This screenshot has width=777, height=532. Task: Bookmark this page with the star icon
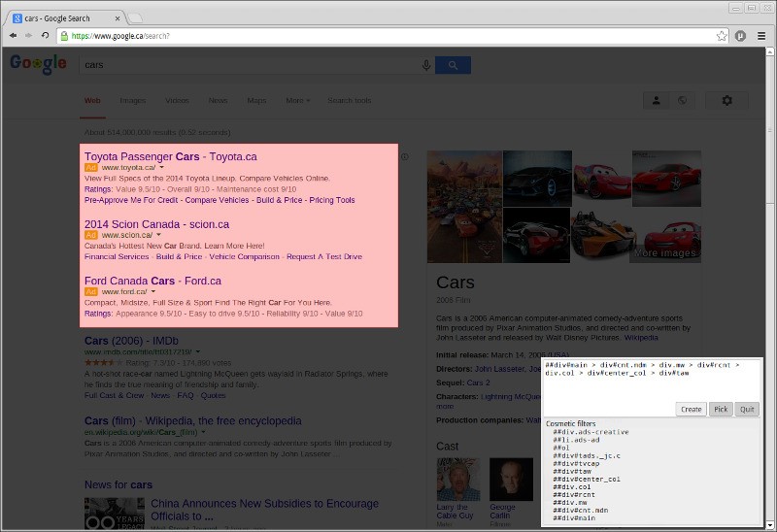pyautogui.click(x=722, y=36)
